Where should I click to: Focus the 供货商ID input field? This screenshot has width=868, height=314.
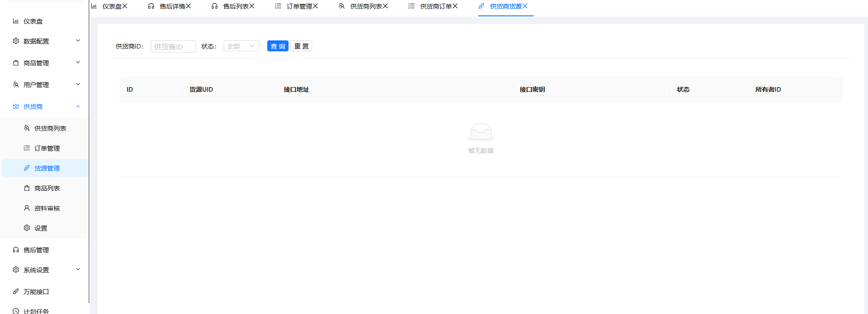pos(173,47)
